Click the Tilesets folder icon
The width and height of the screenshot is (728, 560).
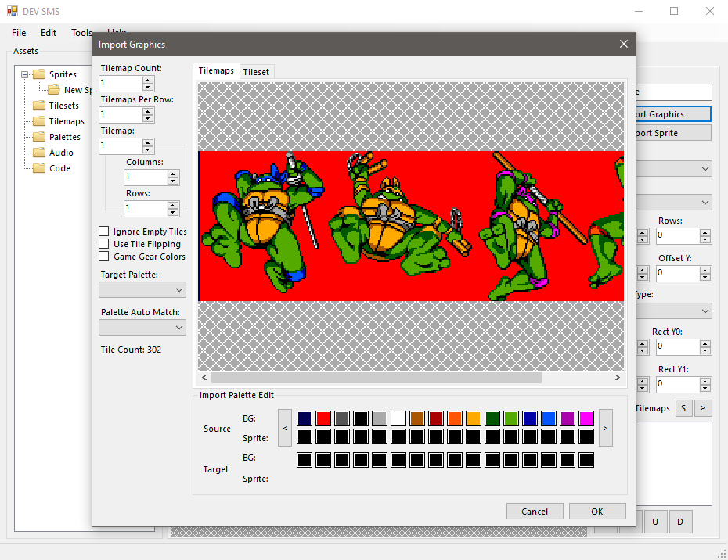[39, 106]
